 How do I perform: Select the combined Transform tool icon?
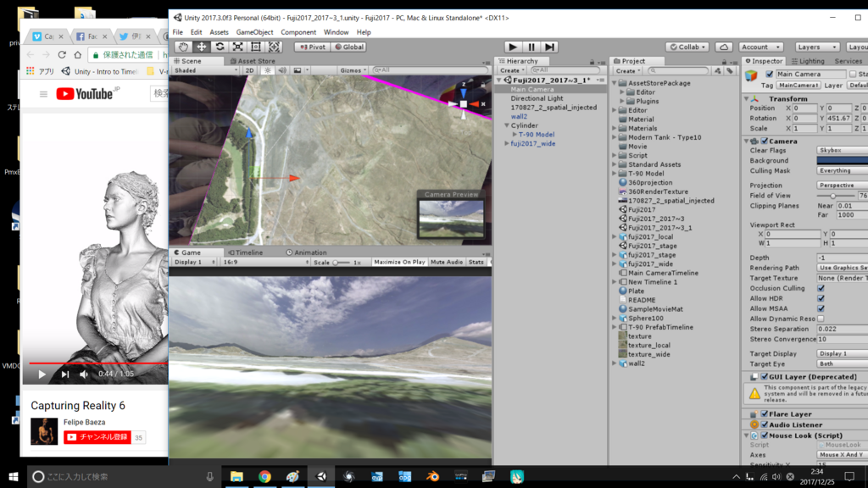(275, 47)
